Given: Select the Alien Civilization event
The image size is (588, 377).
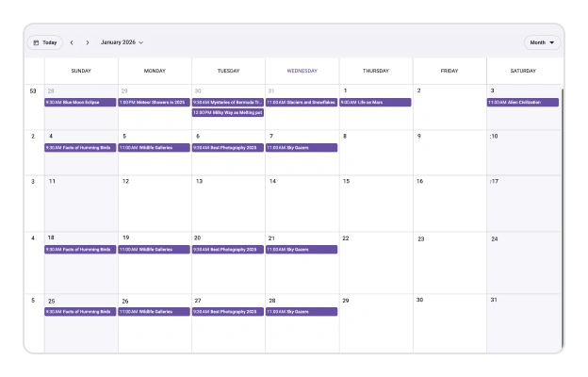Looking at the screenshot, I should coord(523,102).
